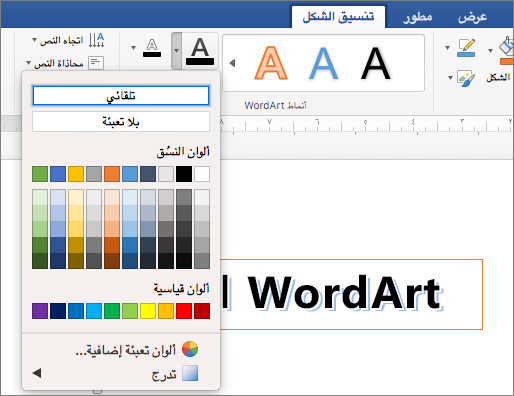Switch to the تنسيق الشكل tab
This screenshot has width=514, height=396.
(x=338, y=17)
